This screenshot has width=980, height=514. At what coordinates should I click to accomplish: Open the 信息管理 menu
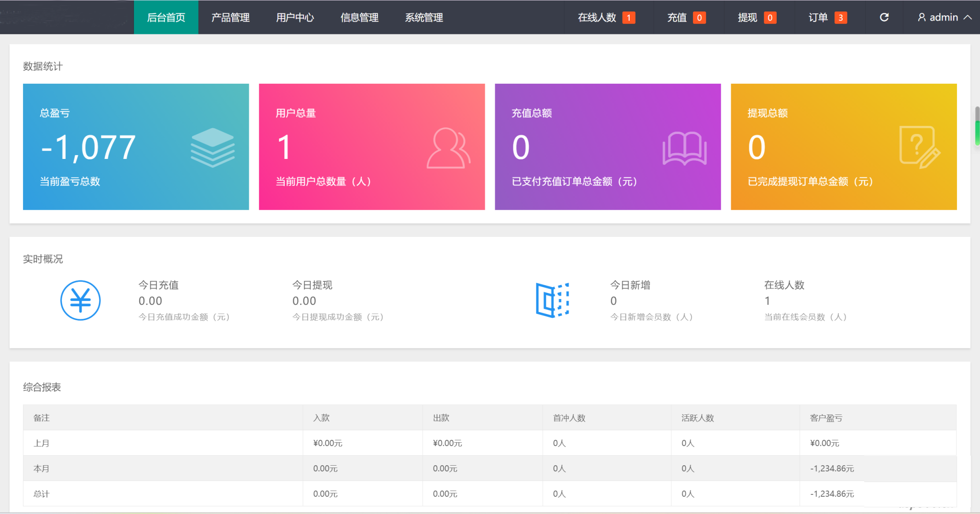point(359,17)
